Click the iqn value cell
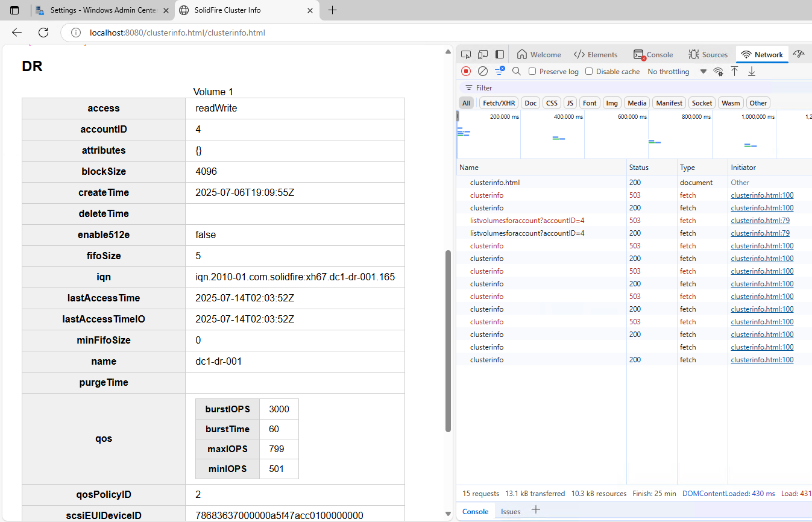812x522 pixels. point(295,277)
